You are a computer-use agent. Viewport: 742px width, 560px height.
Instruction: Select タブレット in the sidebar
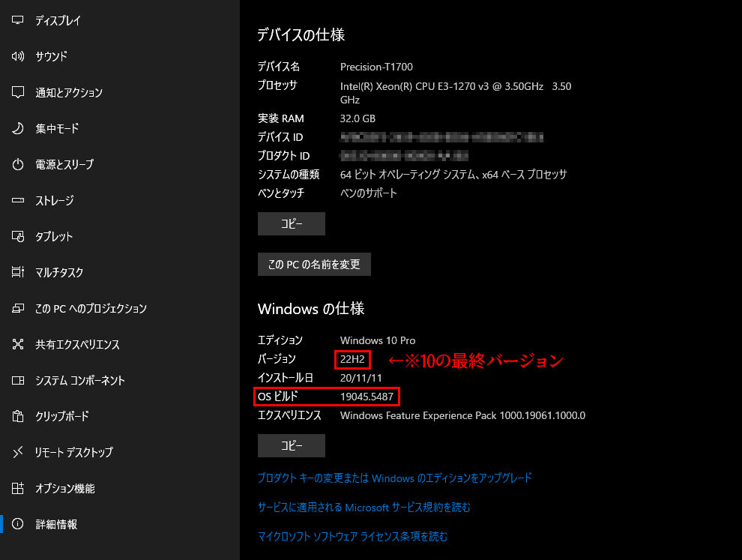54,237
